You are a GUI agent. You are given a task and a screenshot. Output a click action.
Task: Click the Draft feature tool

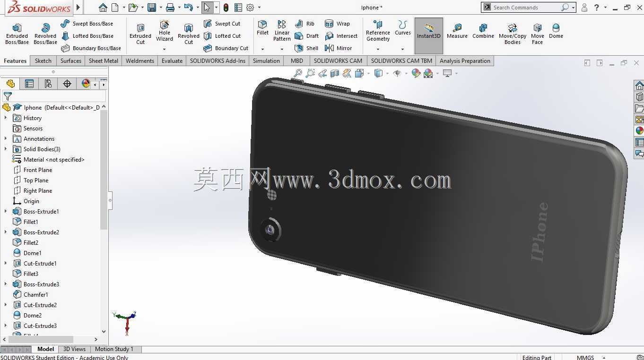click(x=306, y=36)
